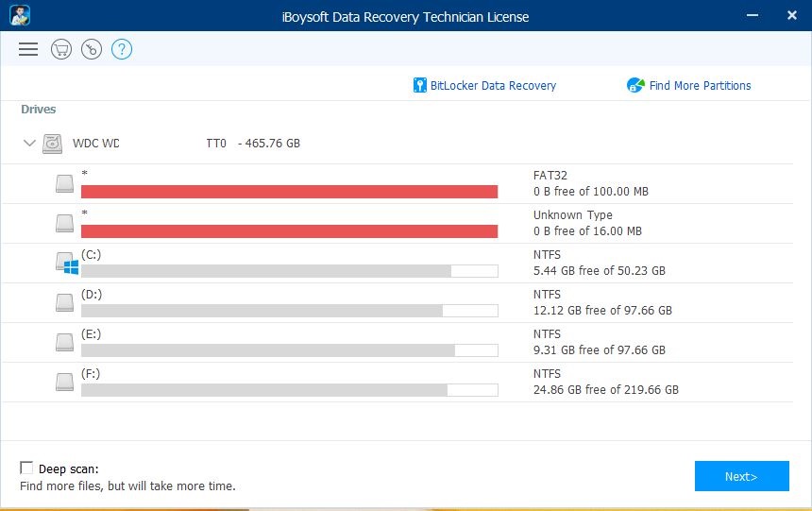Select the E: drive icon

pos(65,343)
